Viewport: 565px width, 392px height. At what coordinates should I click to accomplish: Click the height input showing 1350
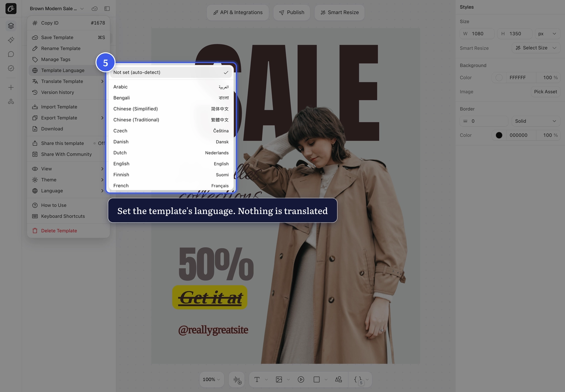[x=515, y=34]
